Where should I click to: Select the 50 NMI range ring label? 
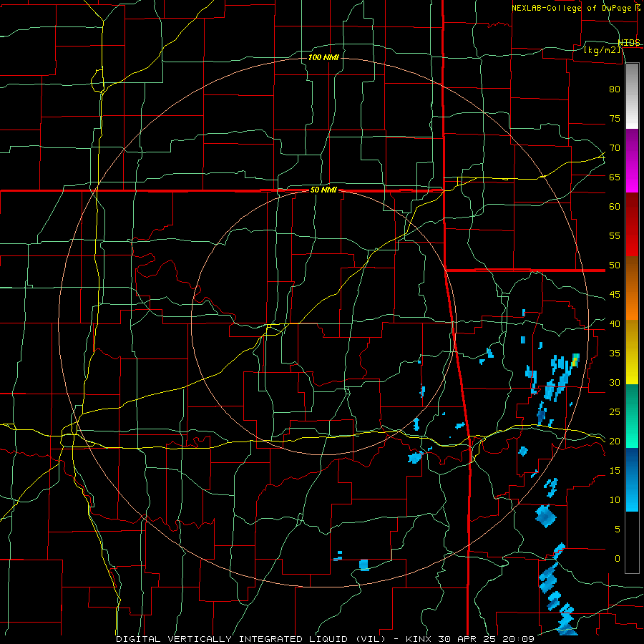point(323,190)
